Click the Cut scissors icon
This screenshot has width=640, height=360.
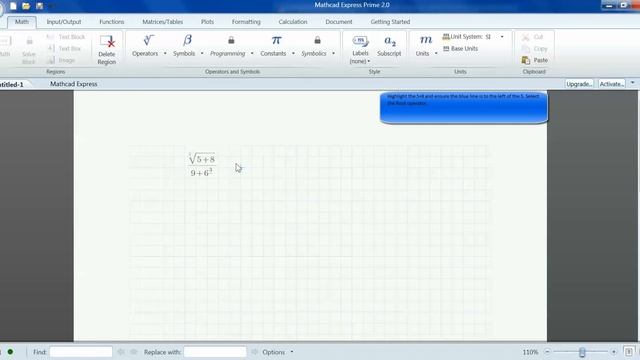[x=526, y=37]
